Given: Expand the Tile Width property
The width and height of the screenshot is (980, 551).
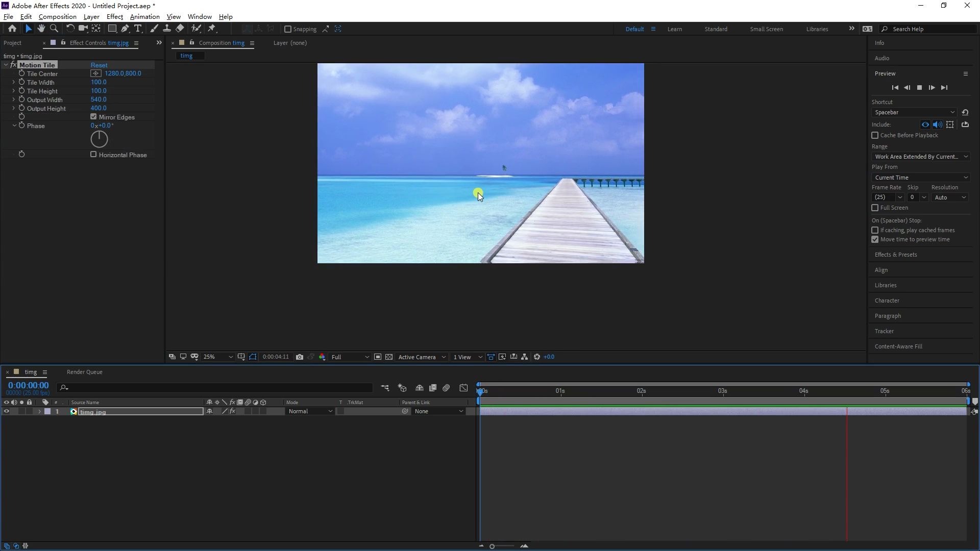Looking at the screenshot, I should pos(14,82).
